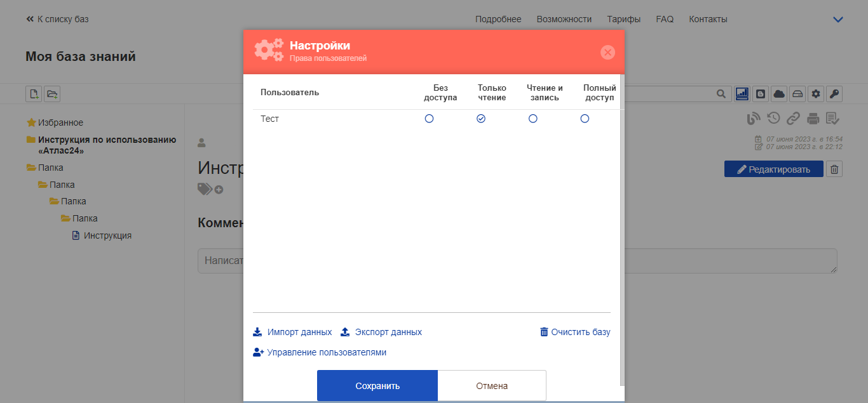
Task: Delete article with the trash icon
Action: click(x=835, y=169)
